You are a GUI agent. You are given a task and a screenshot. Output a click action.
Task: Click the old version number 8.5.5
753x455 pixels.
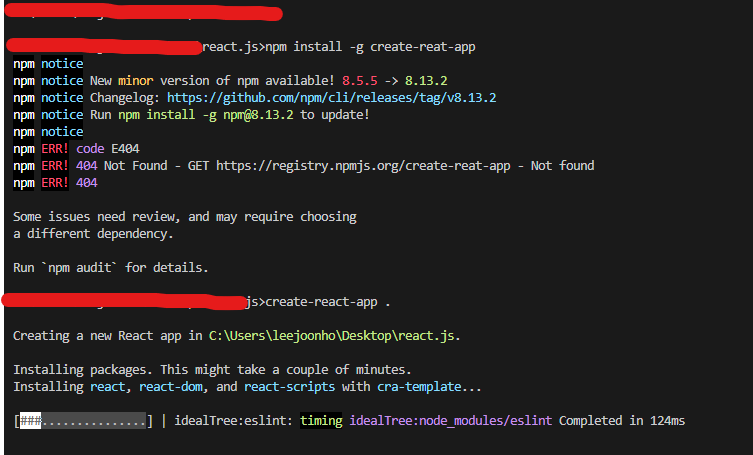(360, 81)
